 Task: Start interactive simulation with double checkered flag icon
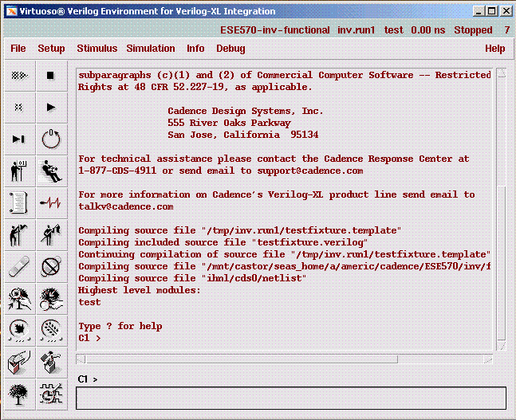[x=20, y=76]
